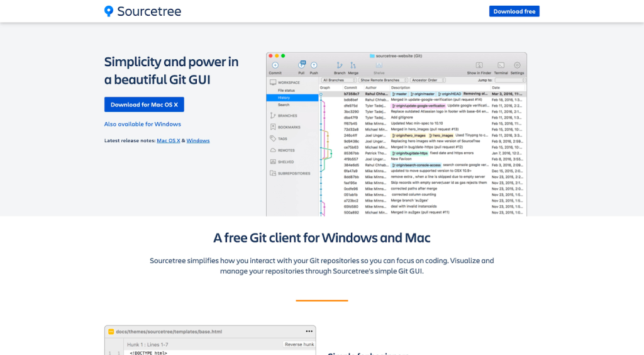Open the Ancestor Order dropdown
Viewport: 644px width, 355px height.
428,80
